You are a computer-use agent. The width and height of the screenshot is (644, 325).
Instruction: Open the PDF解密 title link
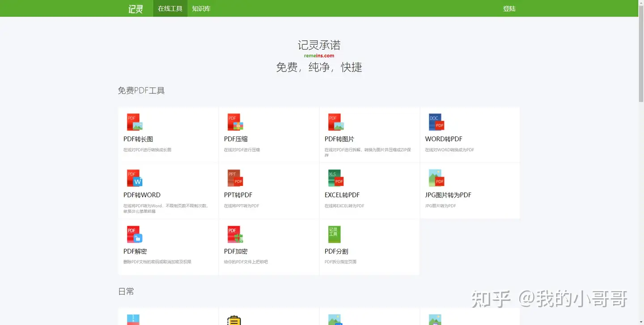[135, 251]
